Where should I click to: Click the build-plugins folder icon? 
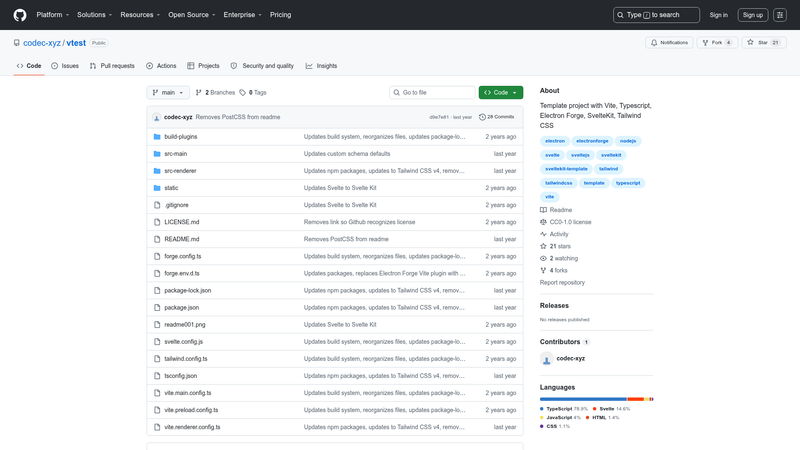click(157, 137)
